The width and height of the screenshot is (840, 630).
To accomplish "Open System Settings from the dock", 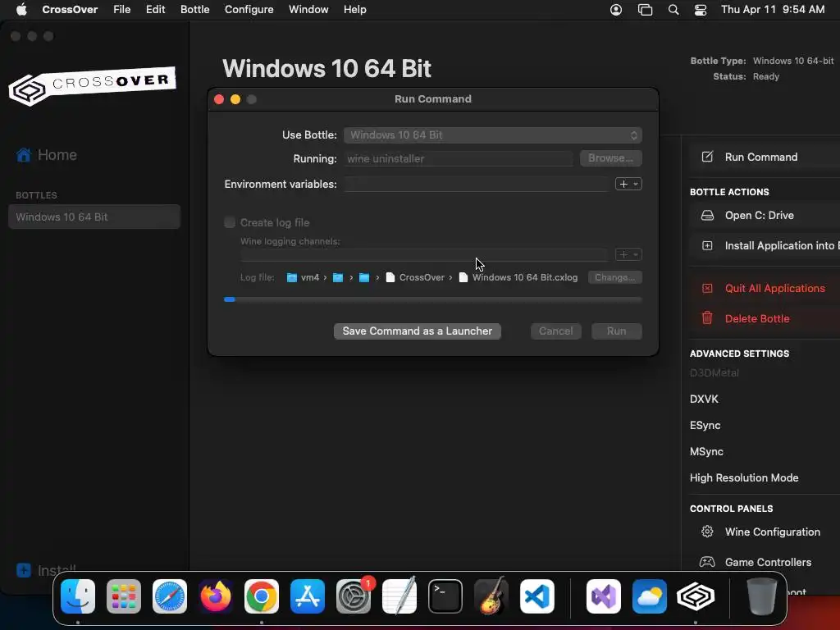I will (x=354, y=596).
